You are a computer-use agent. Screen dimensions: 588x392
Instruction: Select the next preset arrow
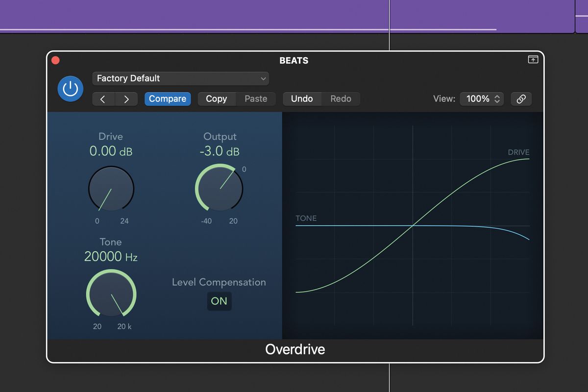click(x=126, y=98)
